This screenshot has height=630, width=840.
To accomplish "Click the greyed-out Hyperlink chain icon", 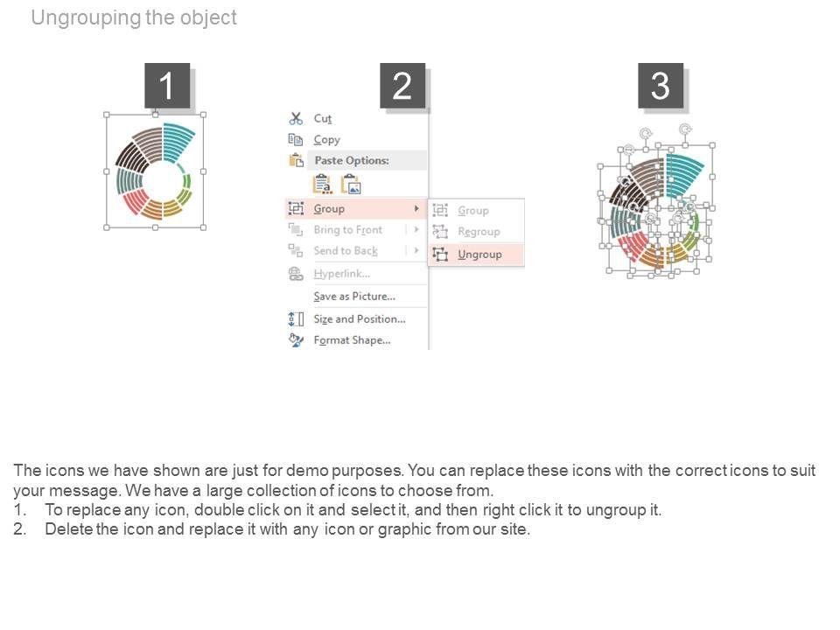I will coord(296,274).
